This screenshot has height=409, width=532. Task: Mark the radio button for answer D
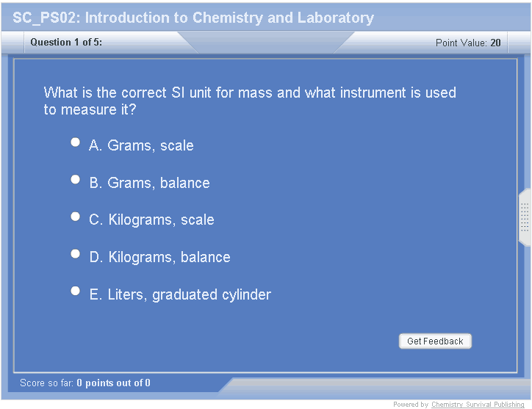(75, 253)
